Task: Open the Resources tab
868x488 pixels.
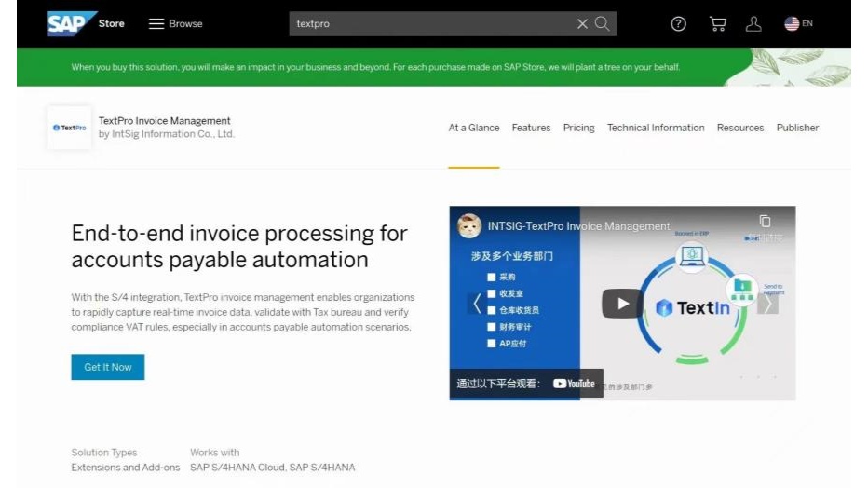Action: (740, 128)
